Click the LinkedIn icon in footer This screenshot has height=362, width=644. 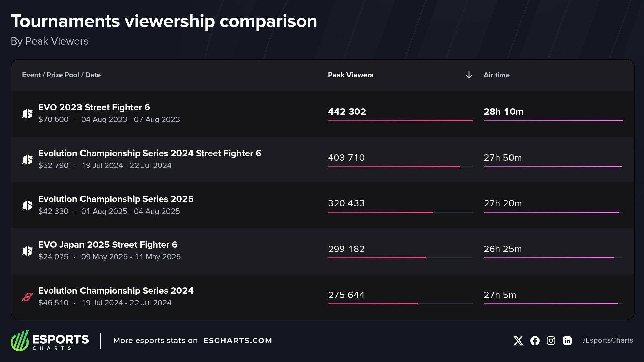[x=567, y=341]
